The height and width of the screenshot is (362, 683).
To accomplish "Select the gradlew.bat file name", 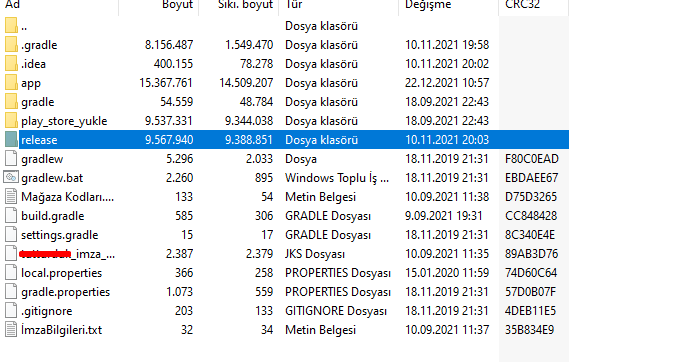I will click(x=52, y=178).
